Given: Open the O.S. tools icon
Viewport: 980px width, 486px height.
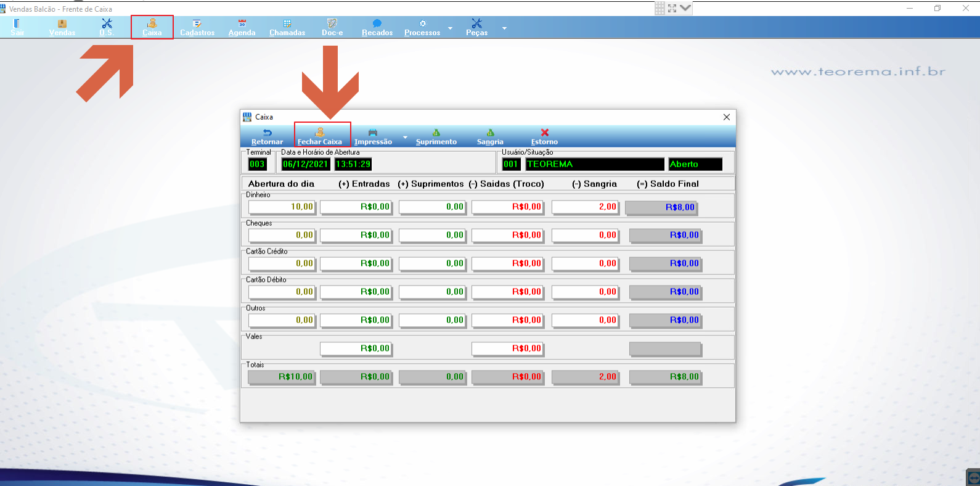Looking at the screenshot, I should point(107,27).
